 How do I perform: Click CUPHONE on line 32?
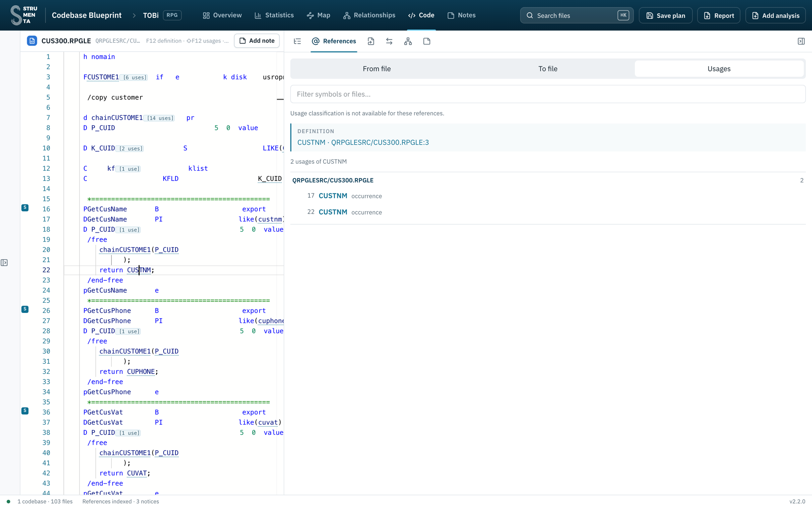[141, 371]
